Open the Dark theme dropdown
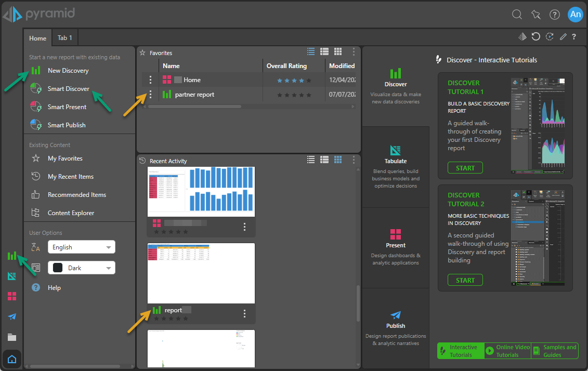Screen dimensions: 588x371 (82, 268)
